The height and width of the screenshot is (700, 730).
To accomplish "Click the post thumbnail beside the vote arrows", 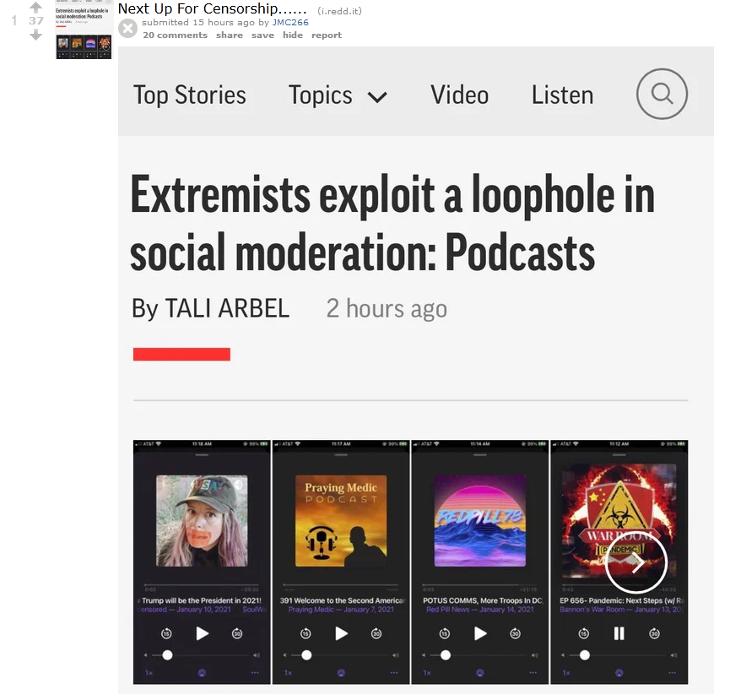I will (84, 30).
